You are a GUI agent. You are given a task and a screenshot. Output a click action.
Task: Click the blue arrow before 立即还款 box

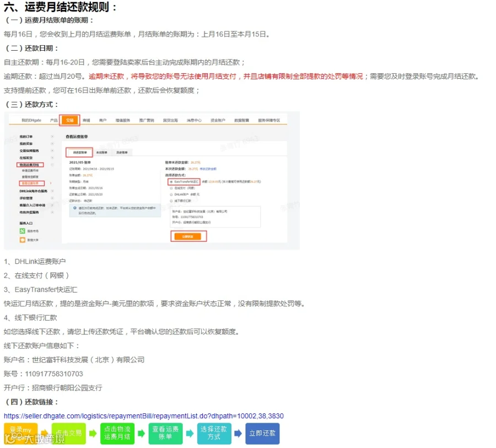[x=238, y=434]
